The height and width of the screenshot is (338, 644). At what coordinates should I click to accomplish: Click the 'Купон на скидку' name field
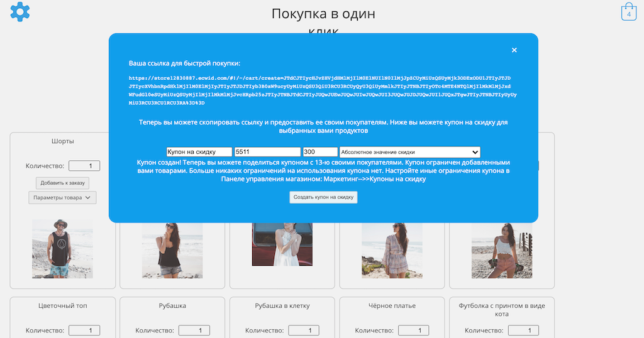point(199,152)
